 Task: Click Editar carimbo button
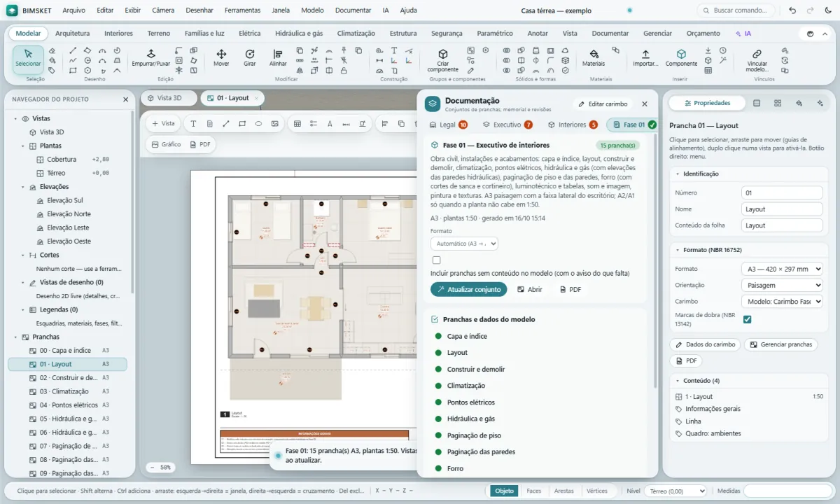click(603, 104)
